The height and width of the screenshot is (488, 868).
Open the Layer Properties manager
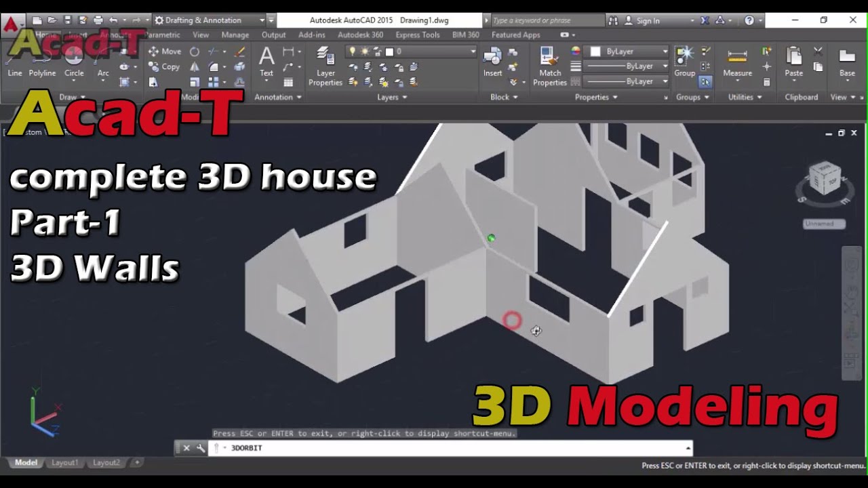(325, 66)
